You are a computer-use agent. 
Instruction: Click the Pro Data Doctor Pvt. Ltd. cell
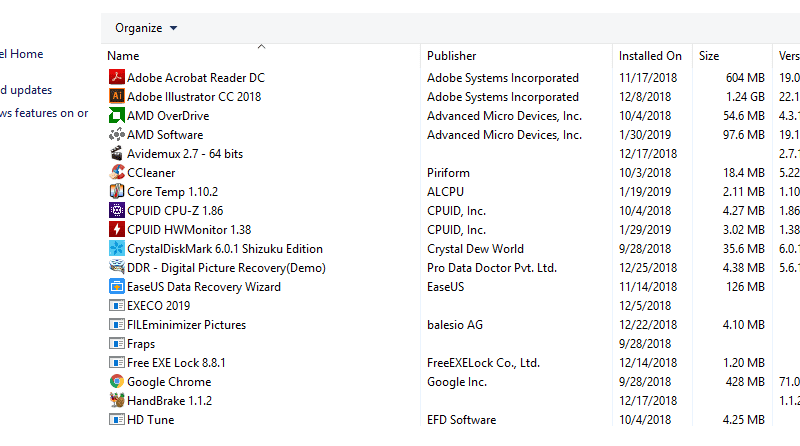coord(492,268)
